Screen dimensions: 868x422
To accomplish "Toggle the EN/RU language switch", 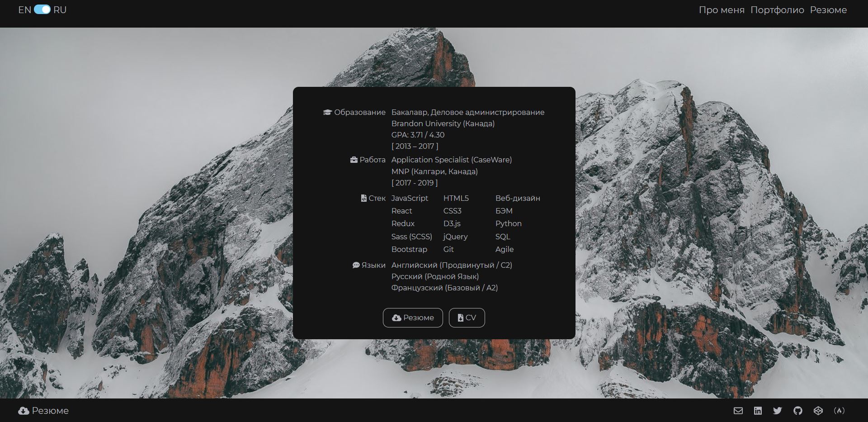I will pyautogui.click(x=42, y=9).
